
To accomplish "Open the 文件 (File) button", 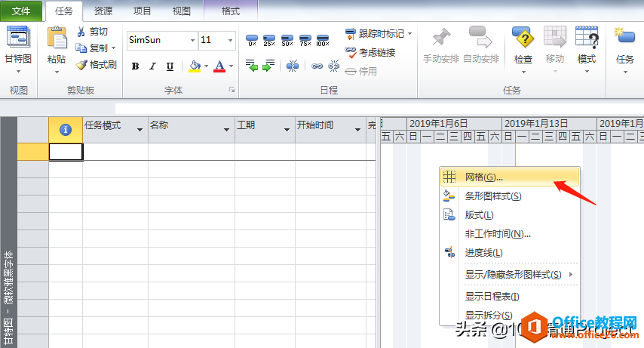I will click(x=21, y=11).
